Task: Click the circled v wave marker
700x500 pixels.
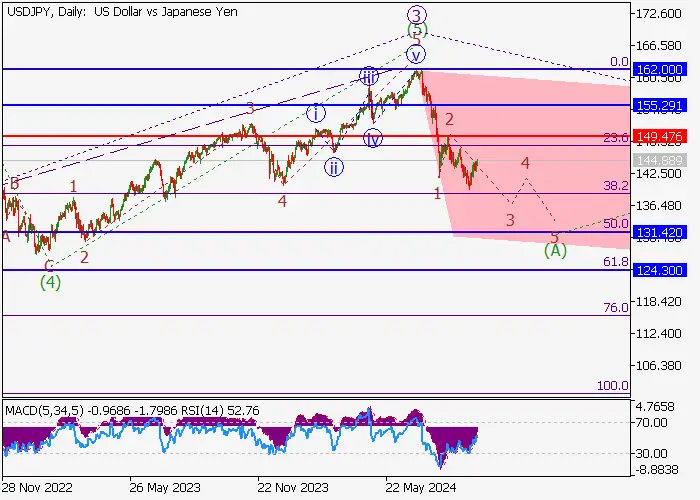Action: pos(416,55)
